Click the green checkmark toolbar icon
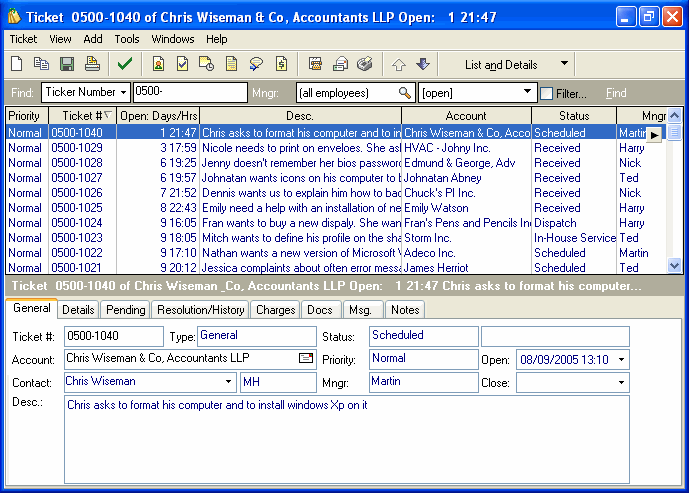The width and height of the screenshot is (689, 493). [x=125, y=65]
